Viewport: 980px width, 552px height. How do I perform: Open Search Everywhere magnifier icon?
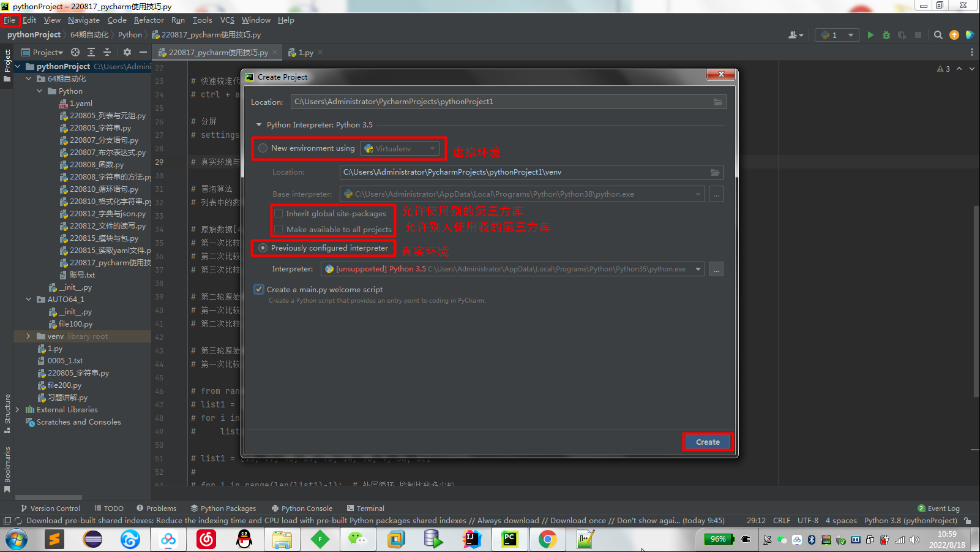pos(938,35)
